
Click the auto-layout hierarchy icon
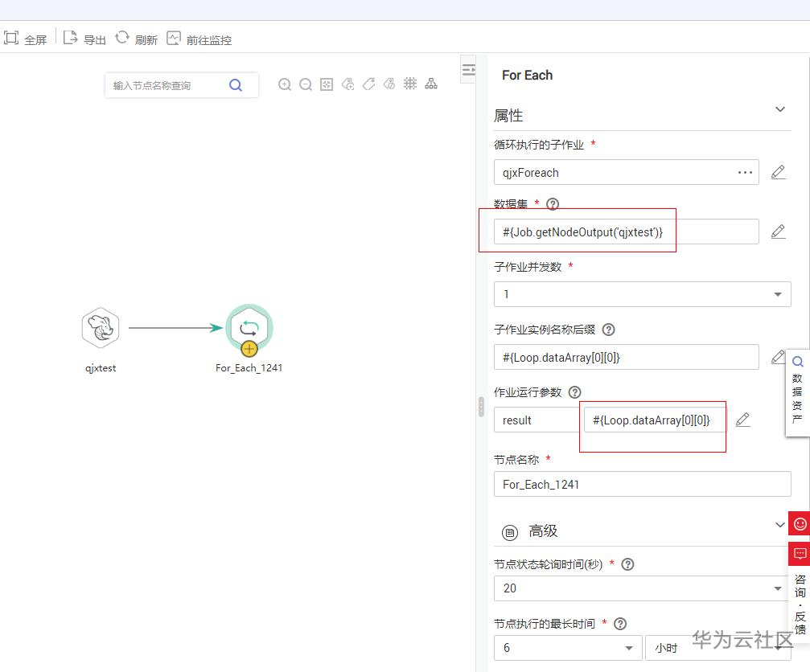pos(431,84)
